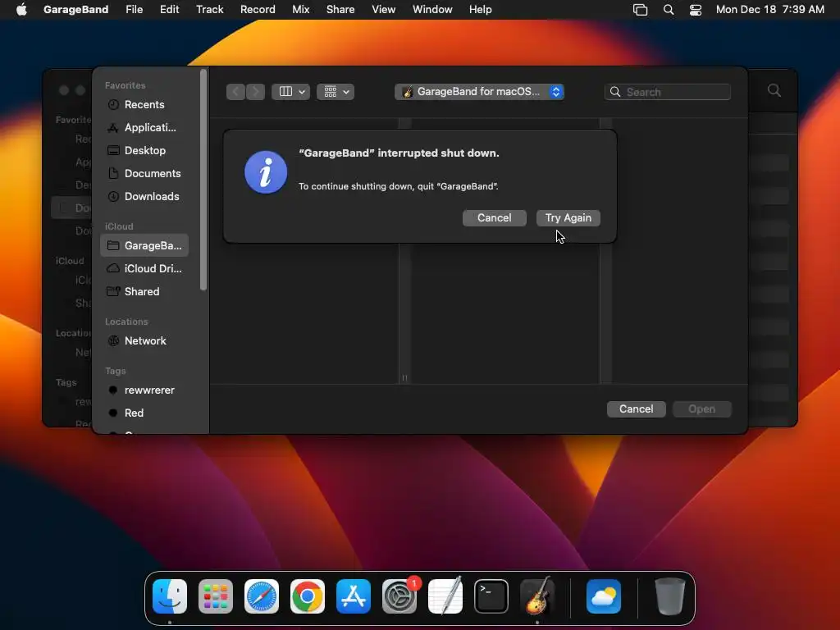Open Google Chrome from the Dock
Viewport: 840px width, 630px height.
[x=308, y=596]
